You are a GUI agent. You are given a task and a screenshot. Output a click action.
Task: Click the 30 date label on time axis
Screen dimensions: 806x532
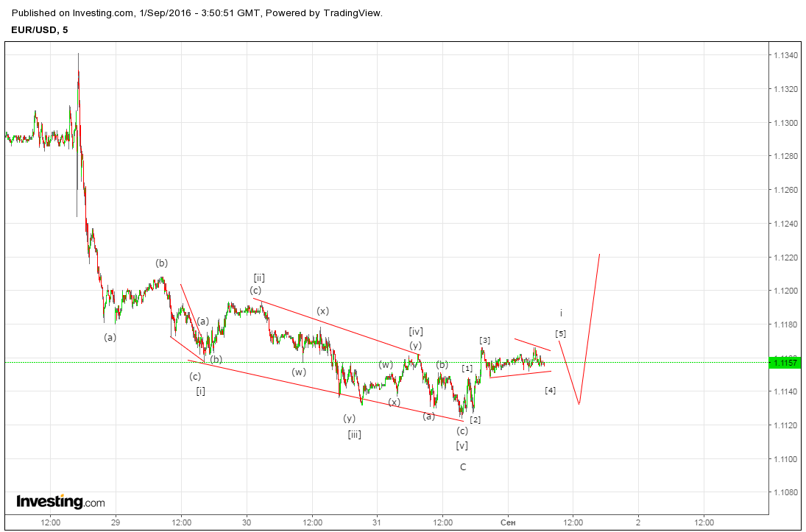247,522
